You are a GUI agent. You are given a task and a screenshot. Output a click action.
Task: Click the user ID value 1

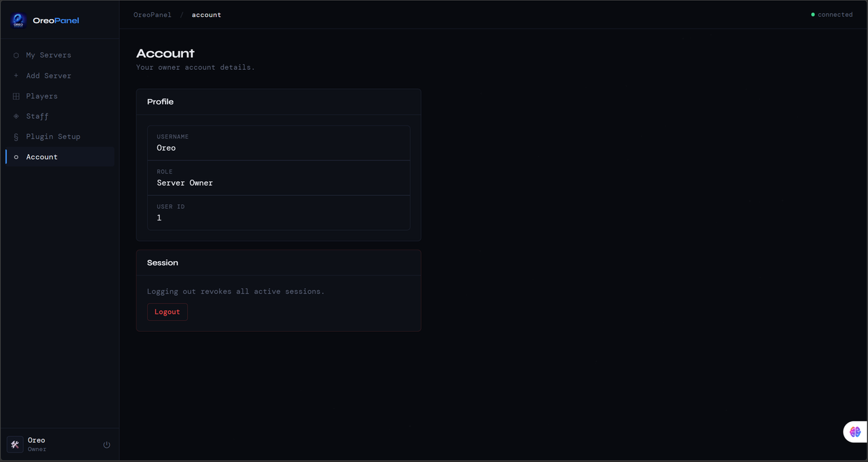[159, 218]
